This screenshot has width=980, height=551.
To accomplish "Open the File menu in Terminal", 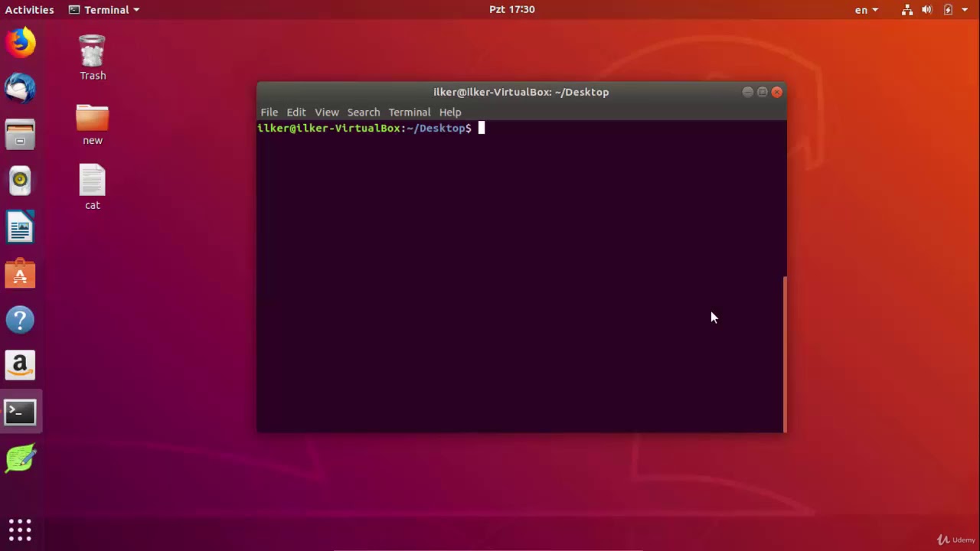I will pyautogui.click(x=269, y=112).
